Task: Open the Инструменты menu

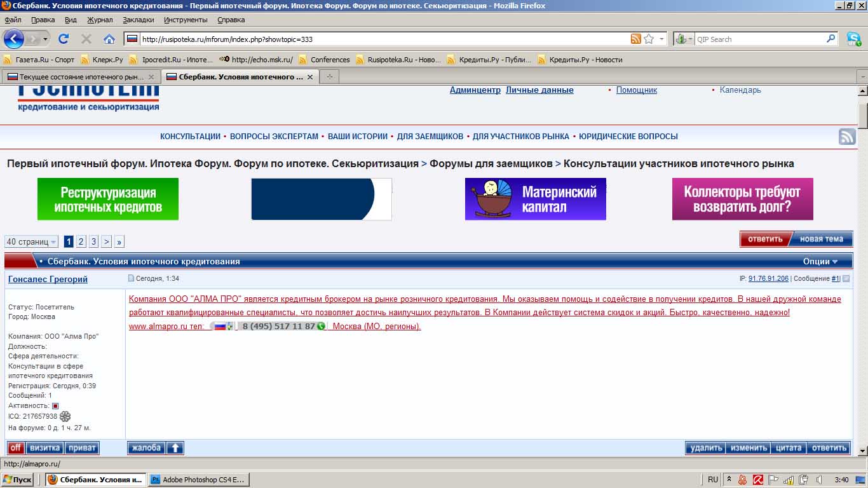Action: click(186, 20)
